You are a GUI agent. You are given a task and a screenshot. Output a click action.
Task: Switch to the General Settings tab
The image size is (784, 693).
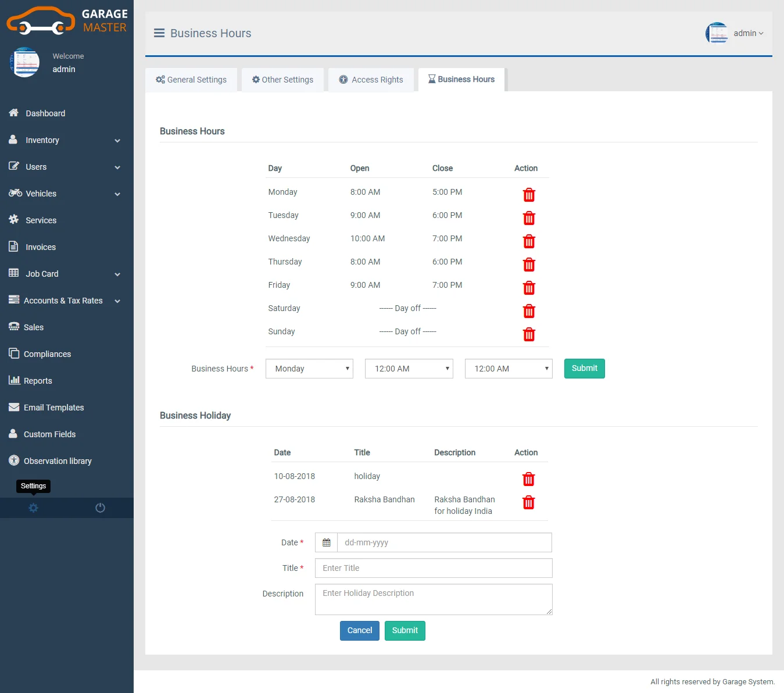point(191,80)
